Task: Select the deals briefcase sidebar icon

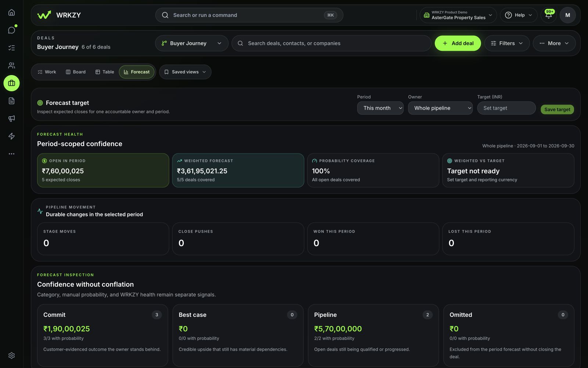Action: (x=11, y=83)
